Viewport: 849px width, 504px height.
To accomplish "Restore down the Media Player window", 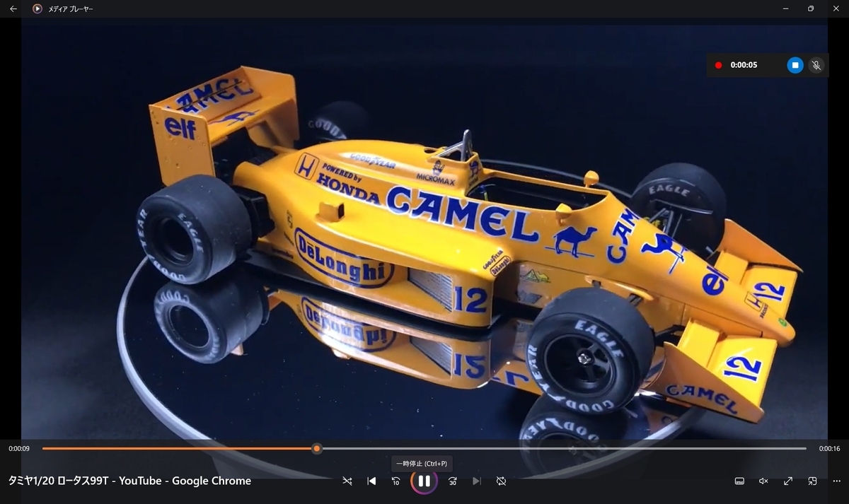I will 811,8.
